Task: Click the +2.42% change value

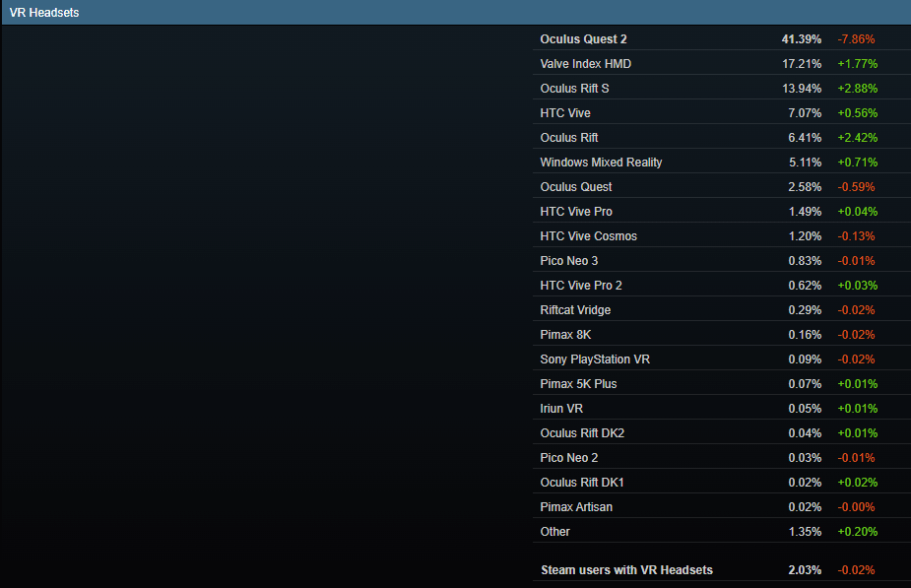Action: pos(858,138)
